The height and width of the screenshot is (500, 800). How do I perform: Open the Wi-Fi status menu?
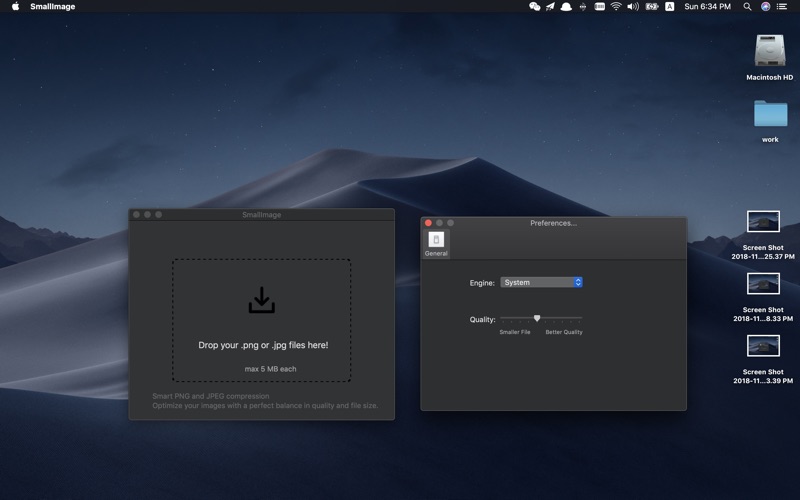pyautogui.click(x=616, y=7)
